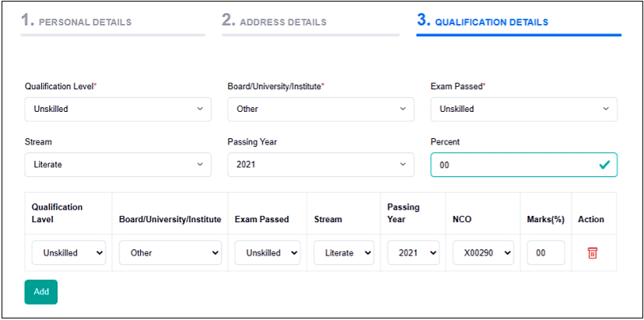Click the Marks(%) column header
This screenshot has height=320, width=644.
click(x=545, y=220)
